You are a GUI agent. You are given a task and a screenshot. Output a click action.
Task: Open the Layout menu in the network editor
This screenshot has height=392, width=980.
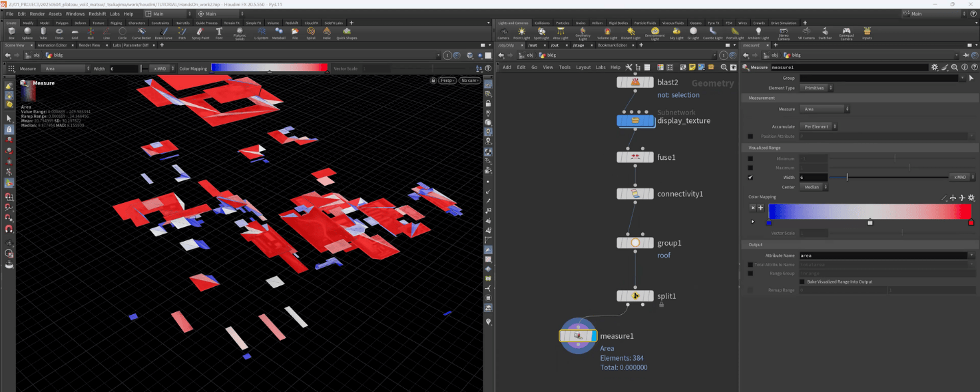[583, 67]
